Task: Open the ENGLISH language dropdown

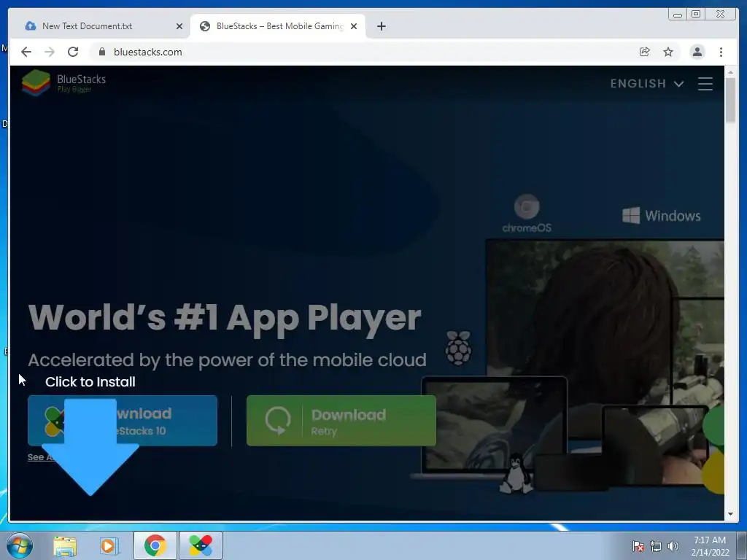Action: 647,84
